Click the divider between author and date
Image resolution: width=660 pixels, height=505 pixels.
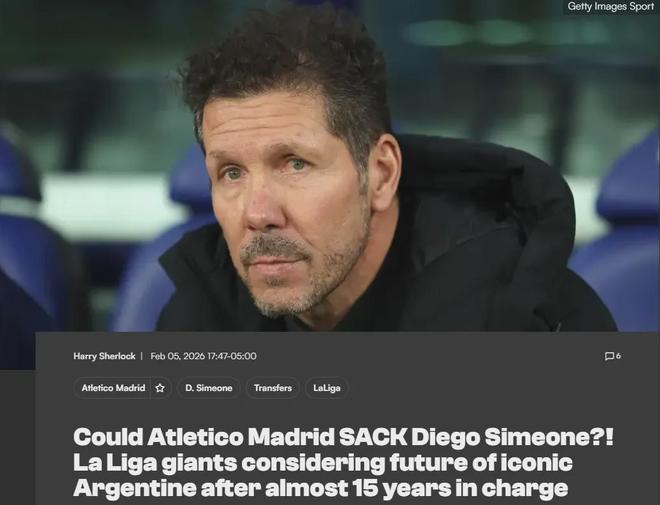[142, 356]
